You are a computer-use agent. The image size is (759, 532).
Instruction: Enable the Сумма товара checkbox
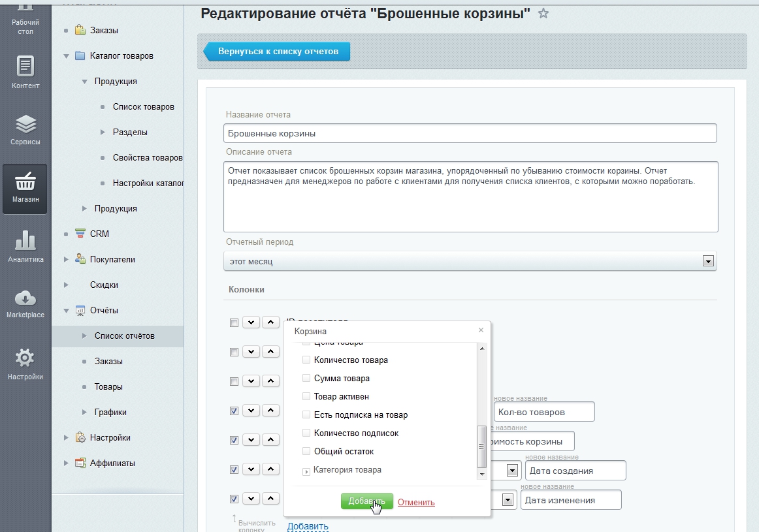coord(306,379)
